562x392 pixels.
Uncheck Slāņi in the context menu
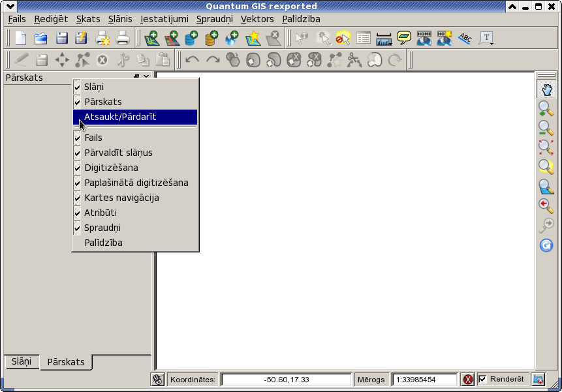pos(135,87)
